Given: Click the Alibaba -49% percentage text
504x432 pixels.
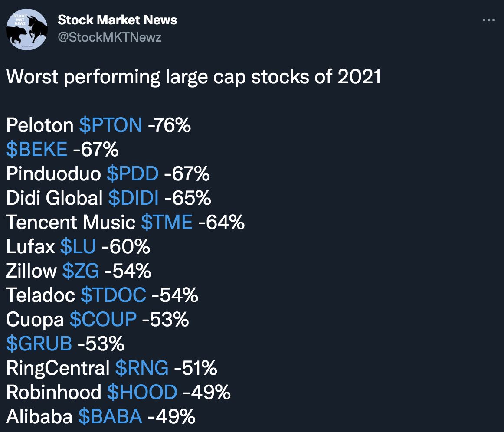Looking at the screenshot, I should click(x=171, y=417).
